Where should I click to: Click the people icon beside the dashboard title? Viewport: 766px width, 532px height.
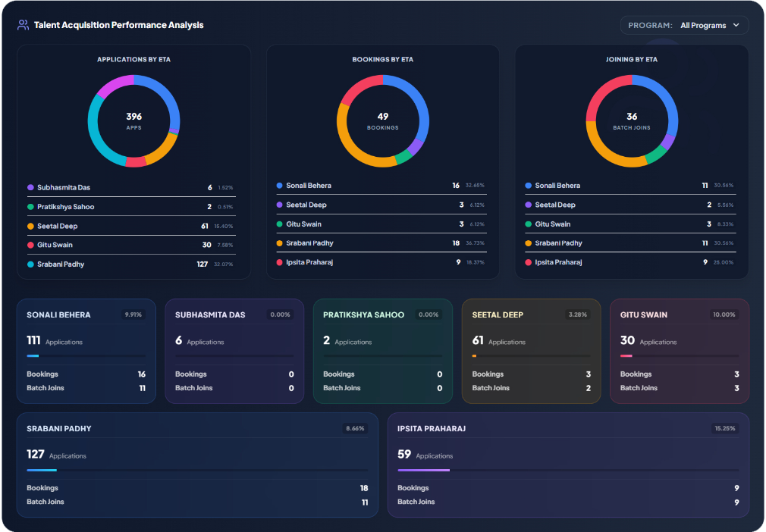23,25
